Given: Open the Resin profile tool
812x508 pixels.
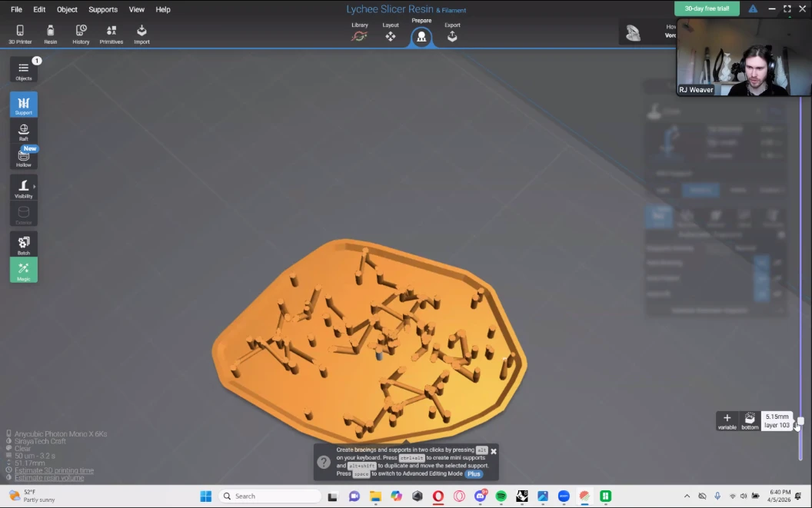Looking at the screenshot, I should 51,34.
